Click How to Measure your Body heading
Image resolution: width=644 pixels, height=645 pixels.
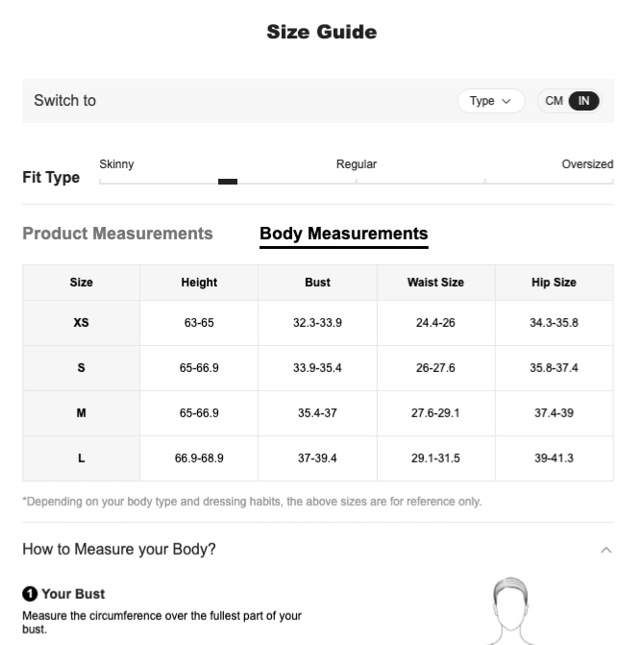click(119, 549)
